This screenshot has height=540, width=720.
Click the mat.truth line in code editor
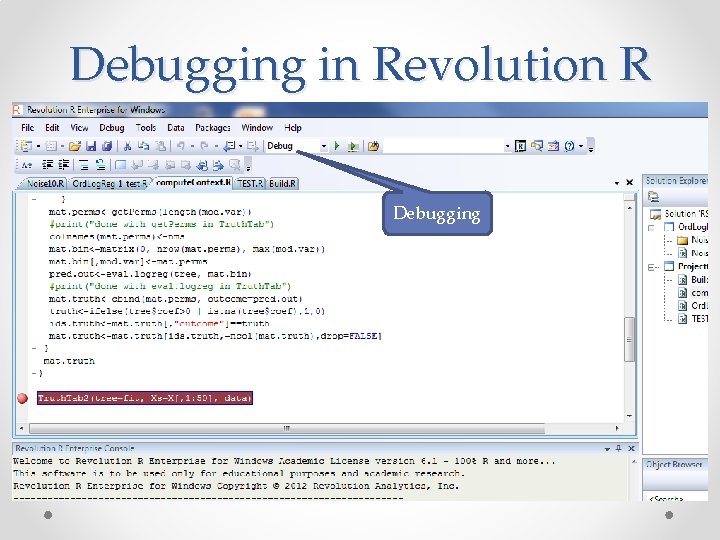[x=69, y=361]
